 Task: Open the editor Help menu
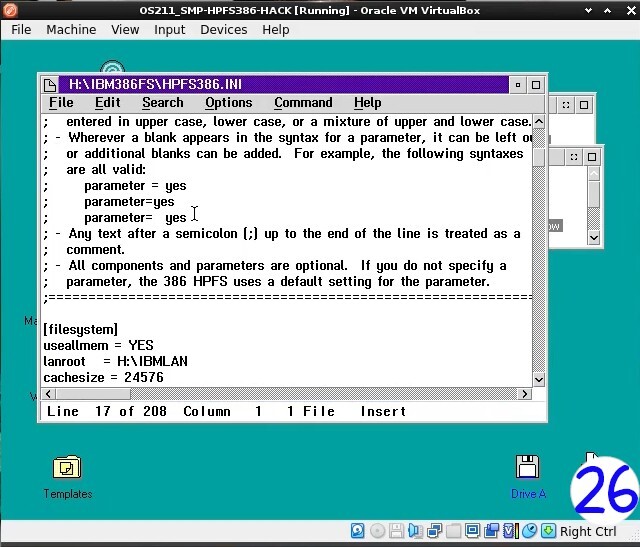(x=367, y=102)
